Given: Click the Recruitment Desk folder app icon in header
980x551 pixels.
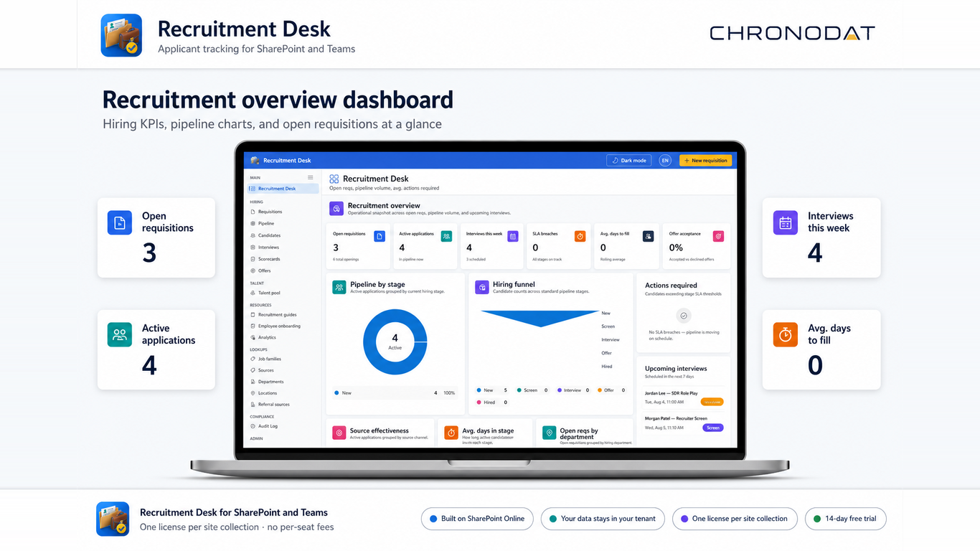Looking at the screenshot, I should [121, 35].
